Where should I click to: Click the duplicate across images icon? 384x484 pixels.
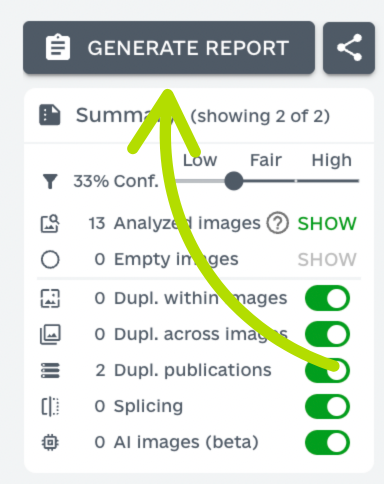tap(50, 334)
